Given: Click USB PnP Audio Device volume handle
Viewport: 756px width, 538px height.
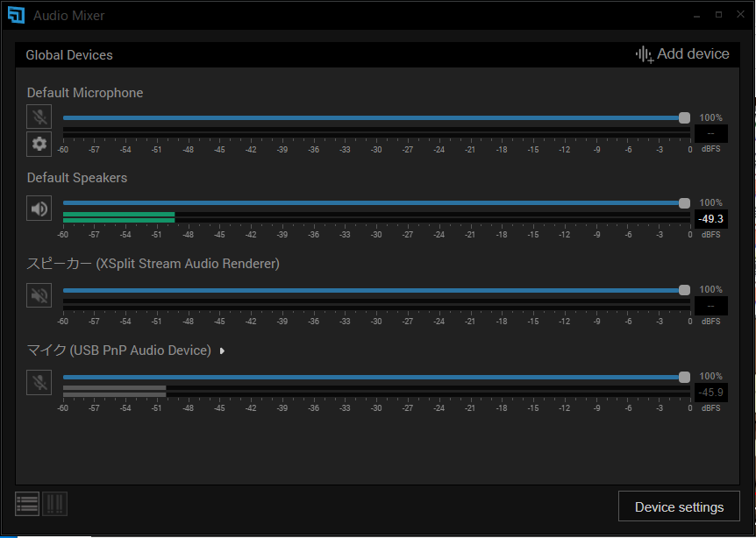Looking at the screenshot, I should pyautogui.click(x=684, y=377).
